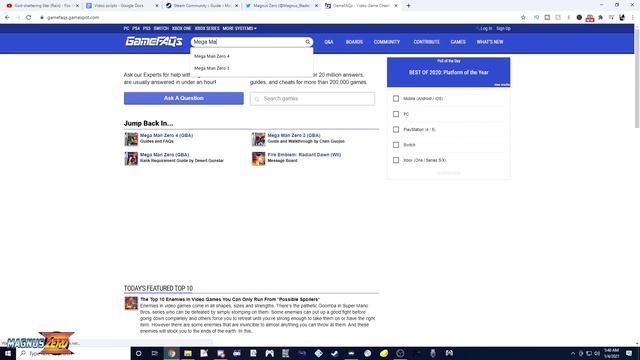Click Fire Emblem Radiant Dawn thumbnail

(x=259, y=158)
